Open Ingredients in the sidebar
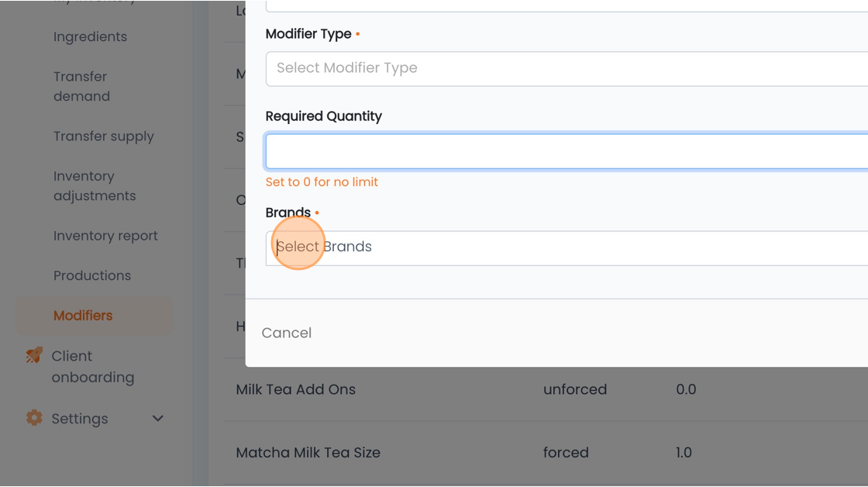 (90, 36)
